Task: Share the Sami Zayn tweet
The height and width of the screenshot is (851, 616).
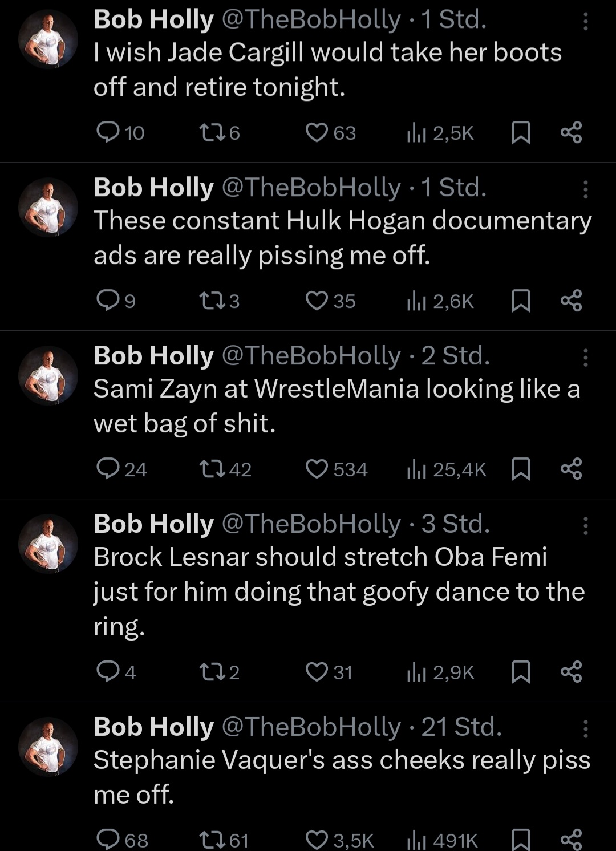Action: (571, 469)
